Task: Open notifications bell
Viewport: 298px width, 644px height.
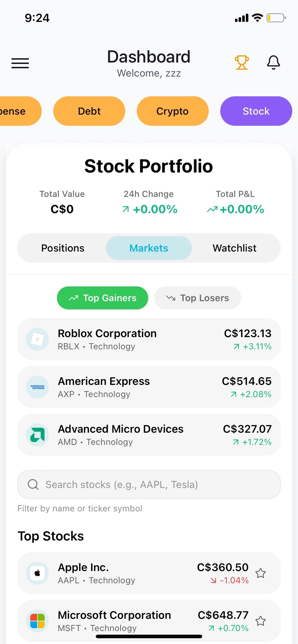Action: pos(273,63)
